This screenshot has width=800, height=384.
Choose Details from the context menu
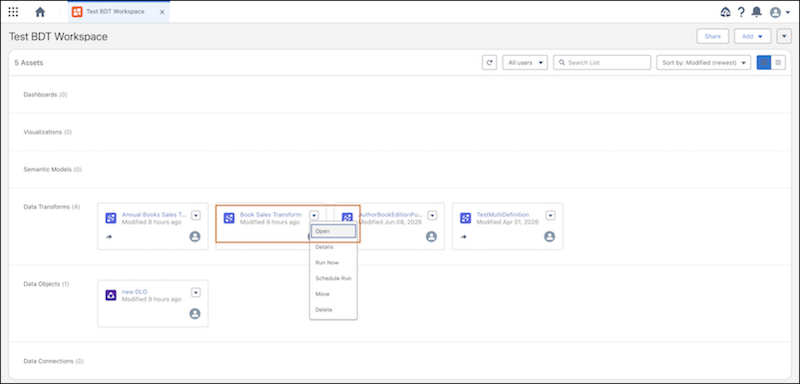(333, 247)
